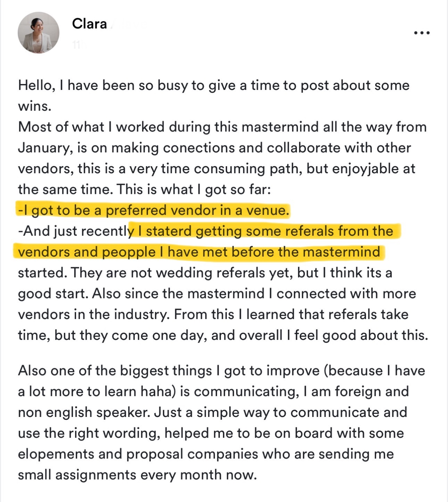The height and width of the screenshot is (502, 448).
Task: Open Clara's profile via her name
Action: tap(89, 24)
